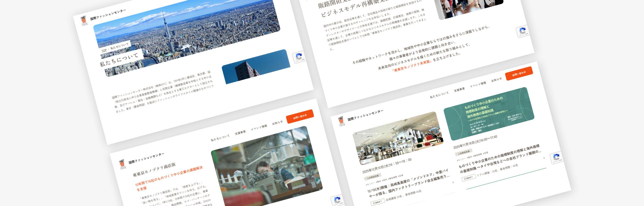The width and height of the screenshot is (644, 206).
Task: Click the 人材育成支援 tag under 2025年11月18日 date
Action: click(463, 152)
